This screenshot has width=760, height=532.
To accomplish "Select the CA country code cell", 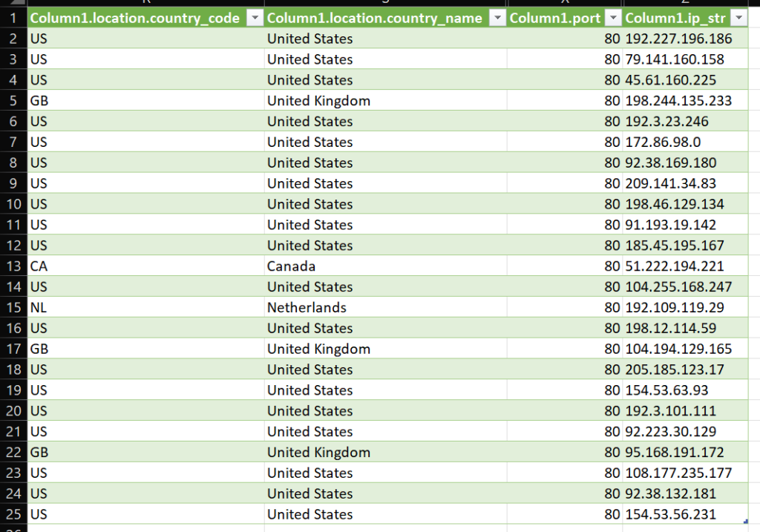I will coord(145,266).
